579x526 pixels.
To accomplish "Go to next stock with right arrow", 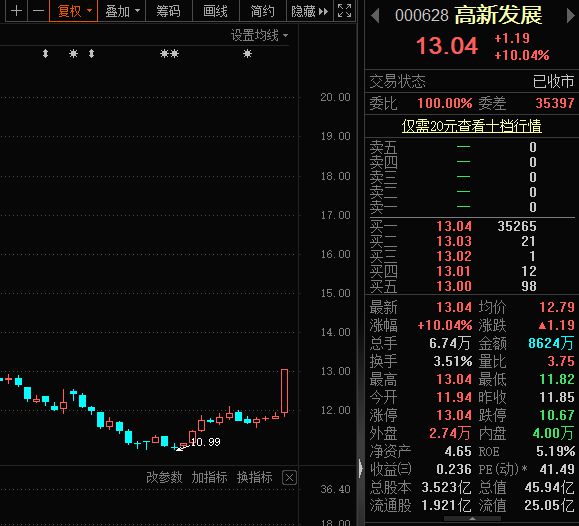I will click(x=571, y=16).
